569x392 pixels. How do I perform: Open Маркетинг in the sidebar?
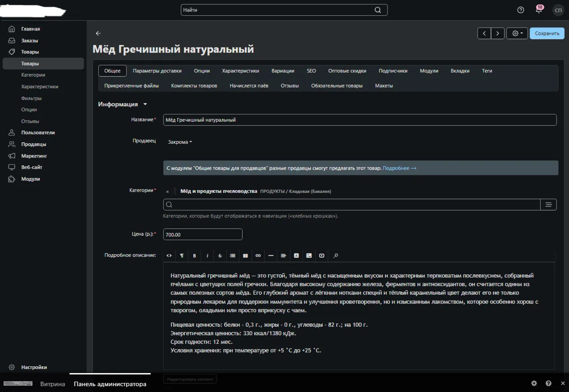34,156
